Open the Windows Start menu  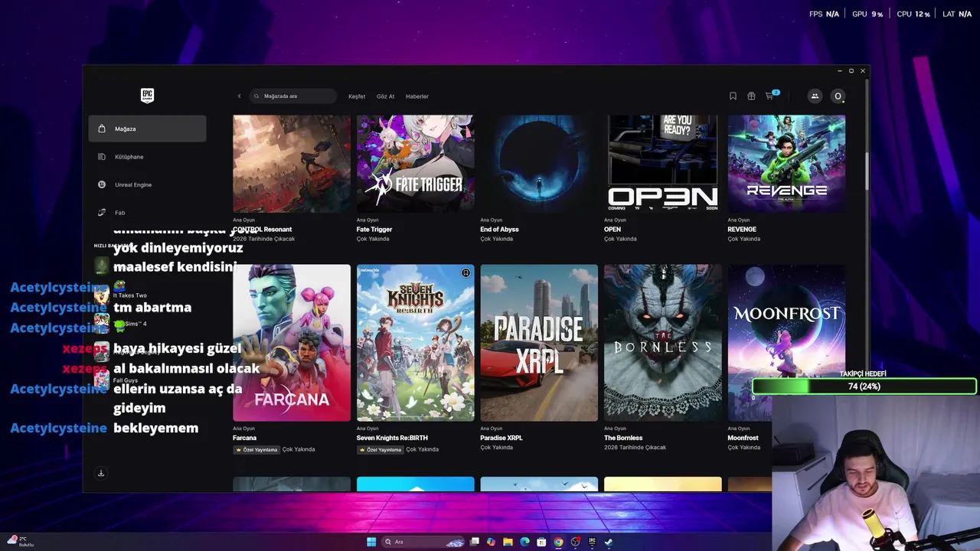point(371,542)
